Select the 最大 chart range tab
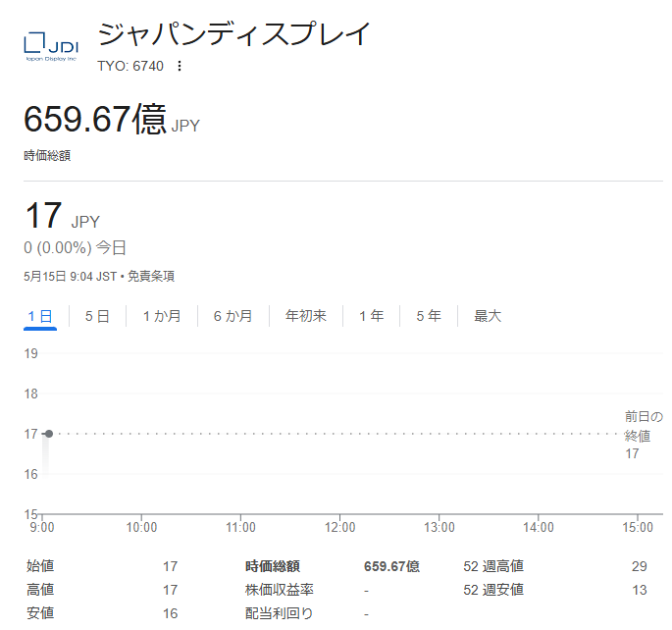The width and height of the screenshot is (672, 630). pos(488,316)
